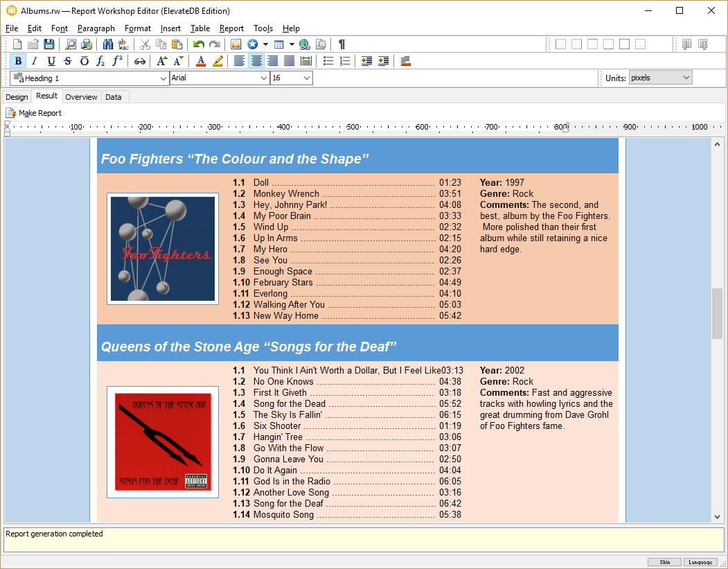The width and height of the screenshot is (728, 569).
Task: Switch to the Design tab
Action: 17,97
